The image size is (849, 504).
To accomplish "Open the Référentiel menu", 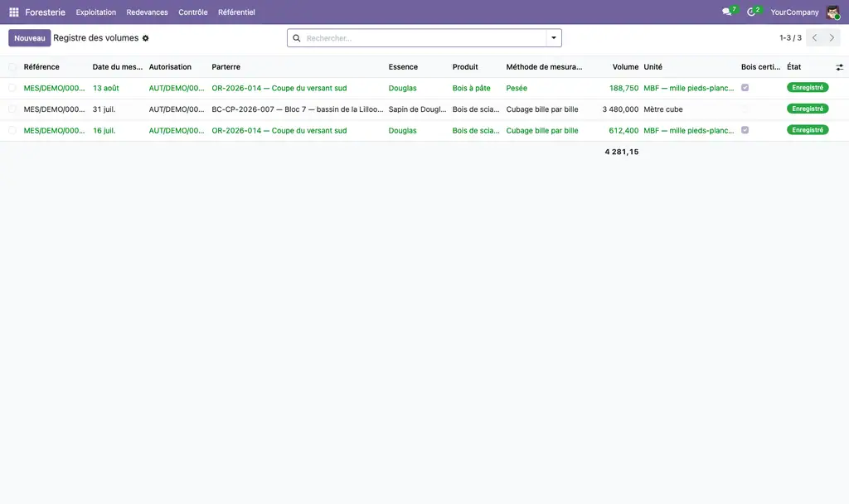I will [x=236, y=12].
